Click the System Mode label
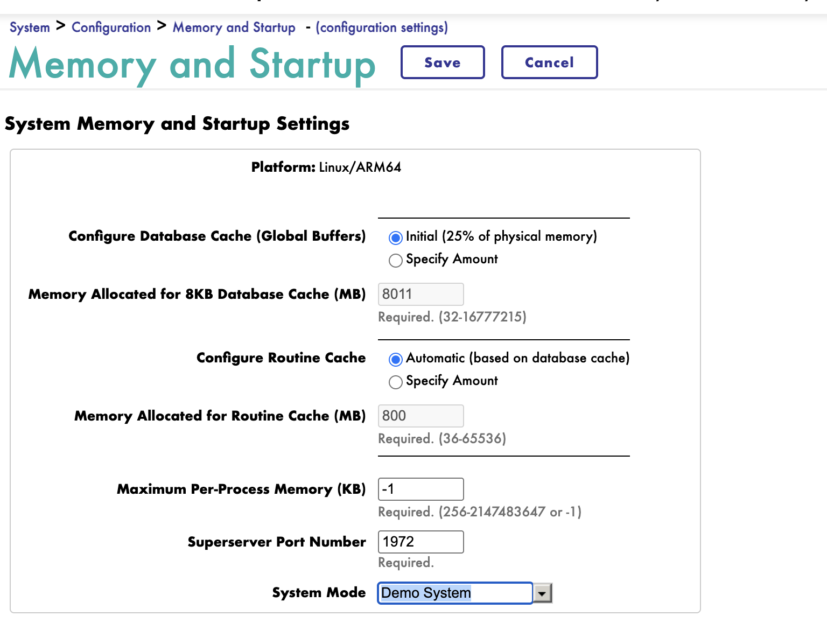 tap(319, 593)
